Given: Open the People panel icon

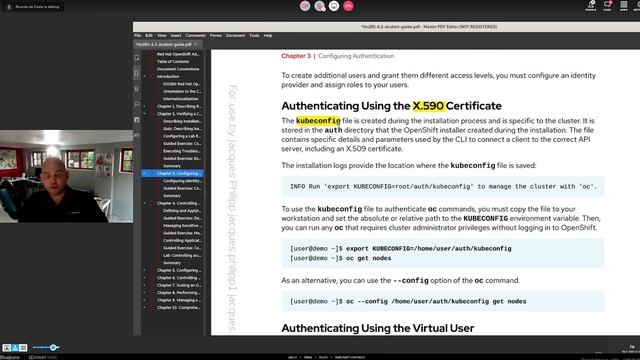Looking at the screenshot, I should [591, 5].
